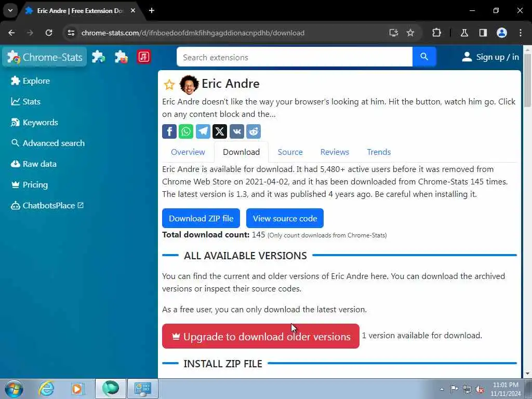Open Keywords in the sidebar
The width and height of the screenshot is (532, 399).
click(34, 123)
